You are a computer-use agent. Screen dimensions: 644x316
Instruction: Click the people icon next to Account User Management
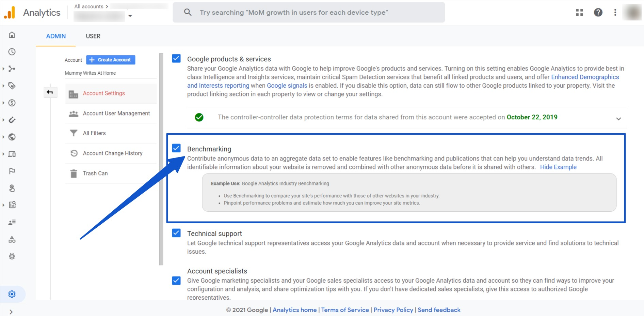pos(74,114)
